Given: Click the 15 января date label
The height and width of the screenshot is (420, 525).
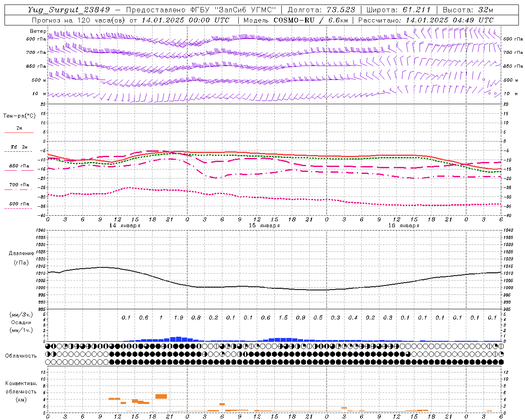Looking at the screenshot, I should [x=264, y=226].
